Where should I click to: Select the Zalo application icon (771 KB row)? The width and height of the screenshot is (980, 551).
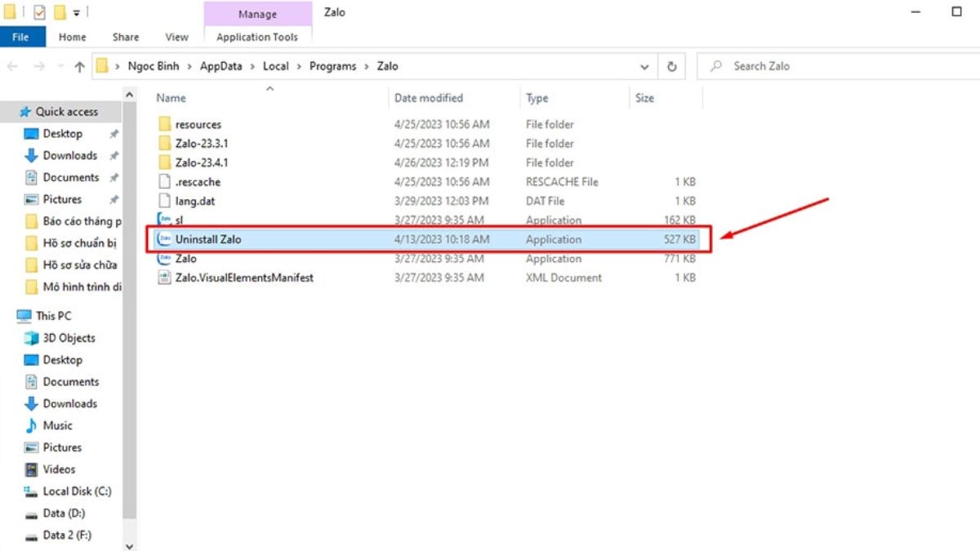pyautogui.click(x=163, y=259)
